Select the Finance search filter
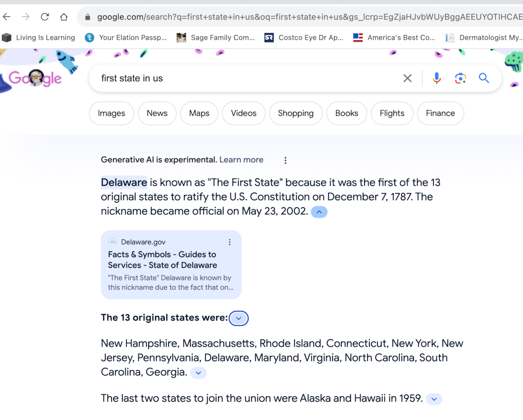 (x=440, y=113)
